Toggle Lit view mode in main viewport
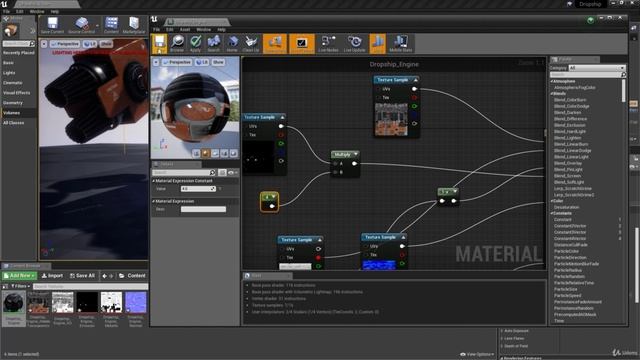The height and width of the screenshot is (360, 640). click(90, 44)
